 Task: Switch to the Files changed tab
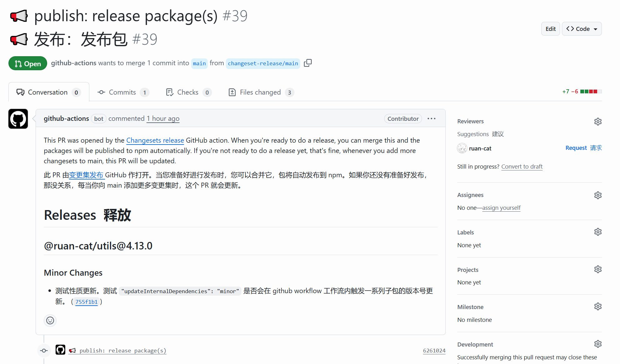tap(260, 92)
